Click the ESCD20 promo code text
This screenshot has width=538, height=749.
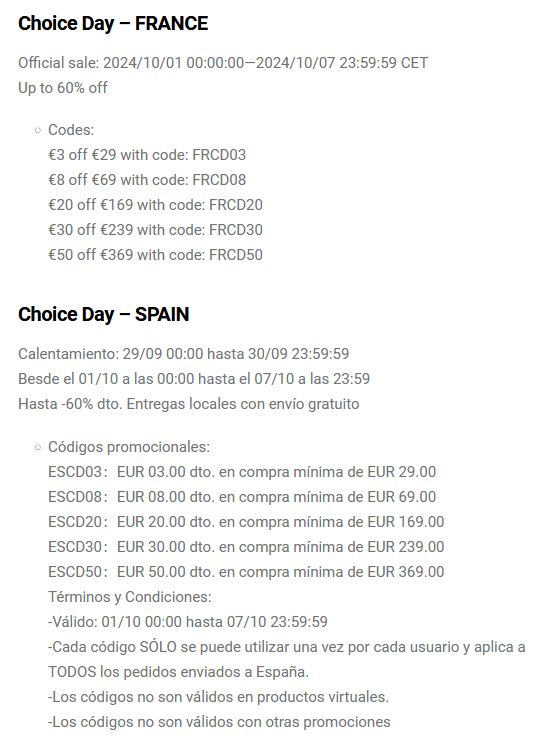point(75,522)
